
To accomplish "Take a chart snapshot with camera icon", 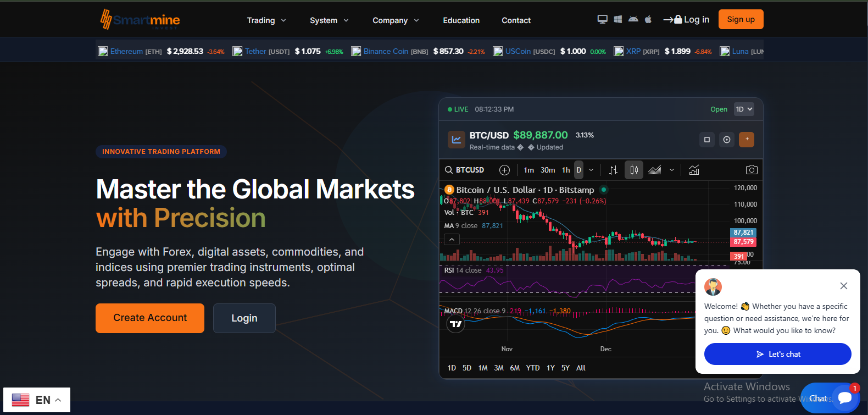I will (x=751, y=170).
